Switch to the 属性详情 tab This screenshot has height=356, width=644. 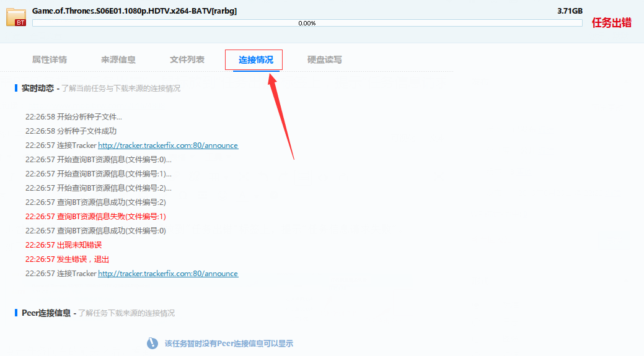(x=50, y=60)
